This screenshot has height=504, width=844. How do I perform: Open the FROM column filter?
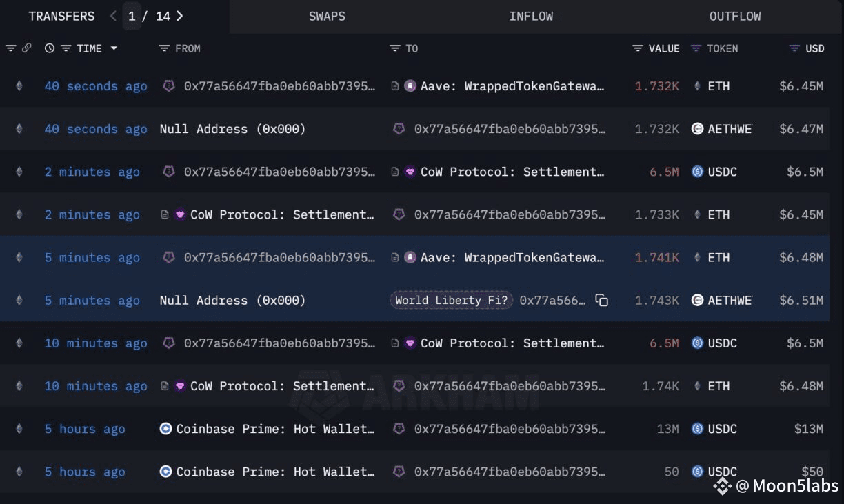click(164, 48)
